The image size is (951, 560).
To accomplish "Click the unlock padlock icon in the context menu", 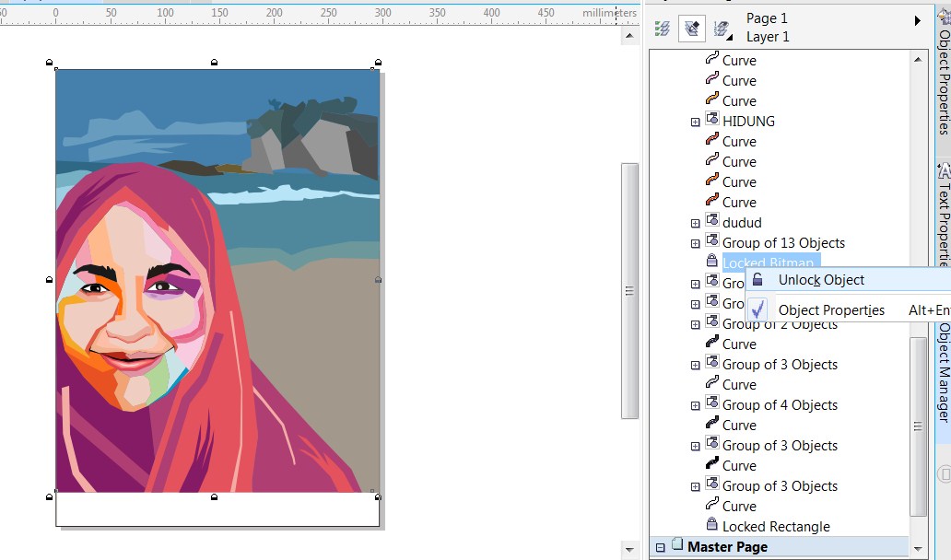I will coord(757,279).
